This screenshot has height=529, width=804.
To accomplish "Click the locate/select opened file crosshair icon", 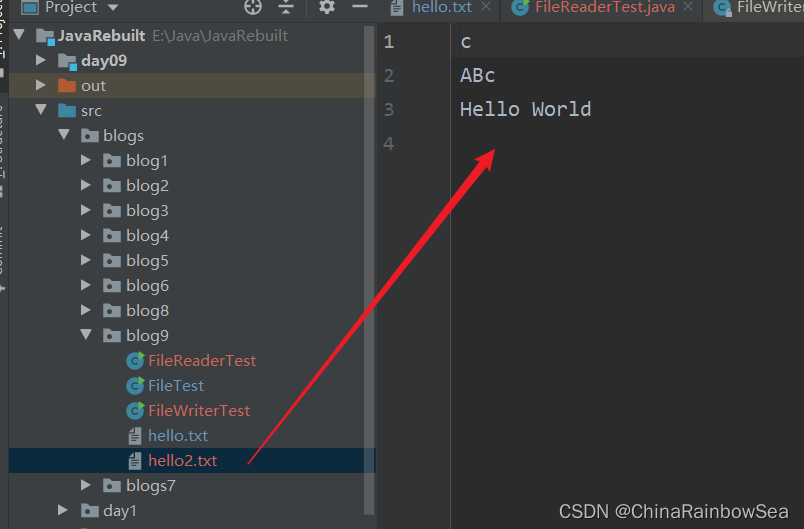I will coord(253,7).
